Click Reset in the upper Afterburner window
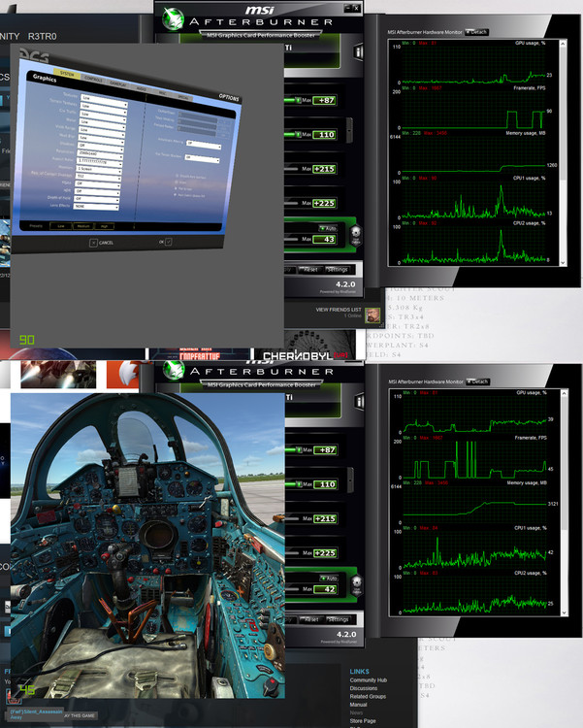 tap(309, 269)
